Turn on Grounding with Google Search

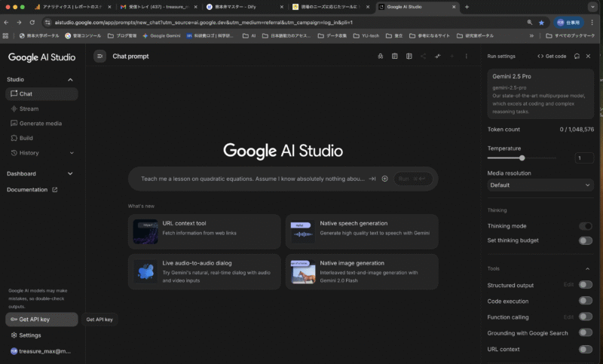(x=585, y=332)
